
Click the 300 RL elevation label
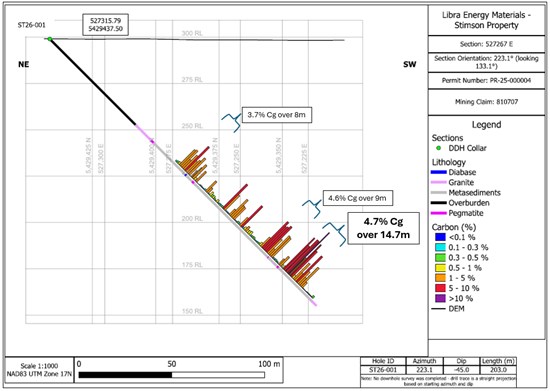click(192, 33)
